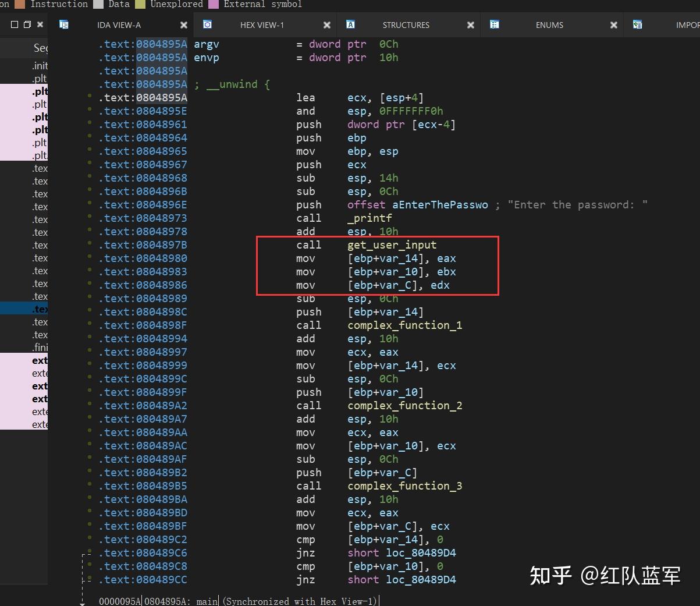Image resolution: width=700 pixels, height=606 pixels.
Task: Follow loc_80489D4 on line 080489C6
Action: 421,553
